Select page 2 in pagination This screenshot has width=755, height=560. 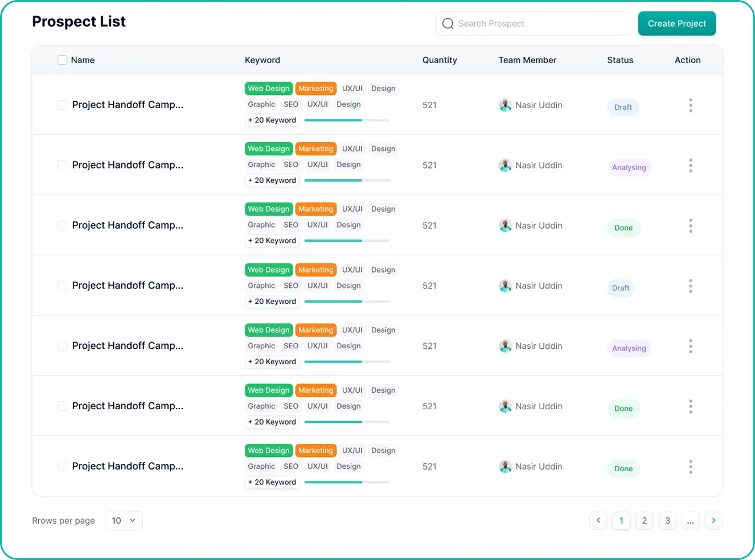645,520
